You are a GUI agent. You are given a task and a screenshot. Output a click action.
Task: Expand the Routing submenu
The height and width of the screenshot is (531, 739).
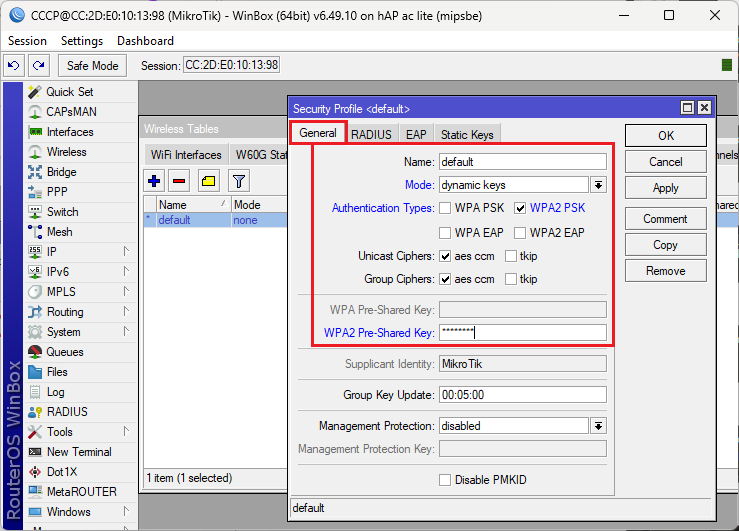pyautogui.click(x=126, y=311)
